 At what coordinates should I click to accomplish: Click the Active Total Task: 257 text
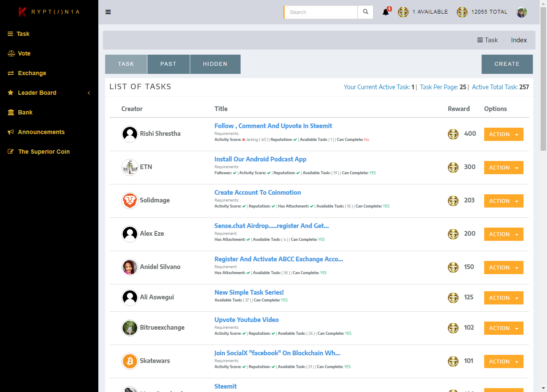point(500,87)
